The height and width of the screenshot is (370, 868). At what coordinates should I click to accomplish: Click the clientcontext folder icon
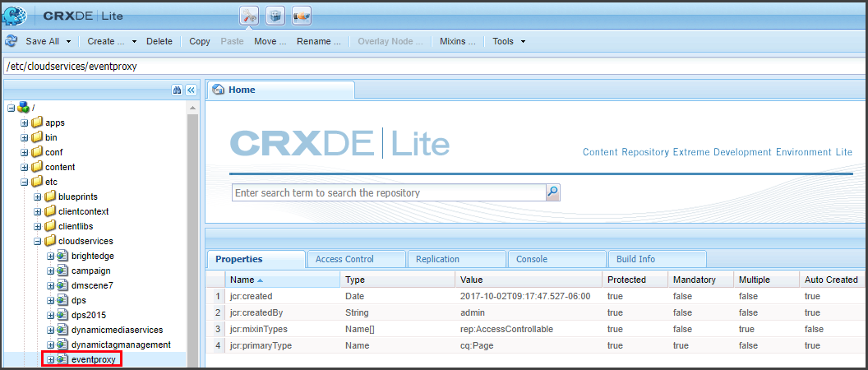point(50,211)
